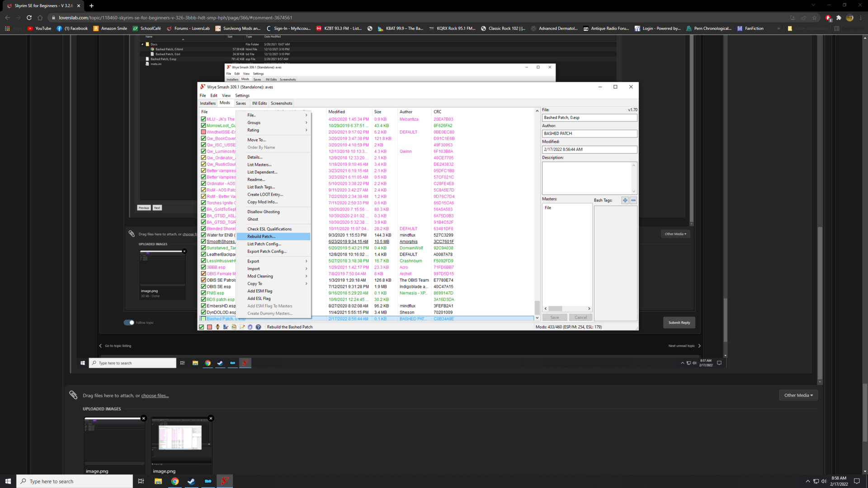Toggle the Follow topic switch
This screenshot has width=868, height=488.
[x=129, y=322]
